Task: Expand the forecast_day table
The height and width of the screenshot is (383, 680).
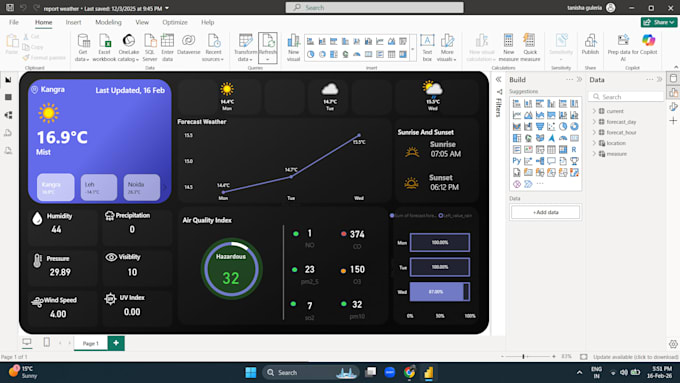Action: [x=594, y=122]
